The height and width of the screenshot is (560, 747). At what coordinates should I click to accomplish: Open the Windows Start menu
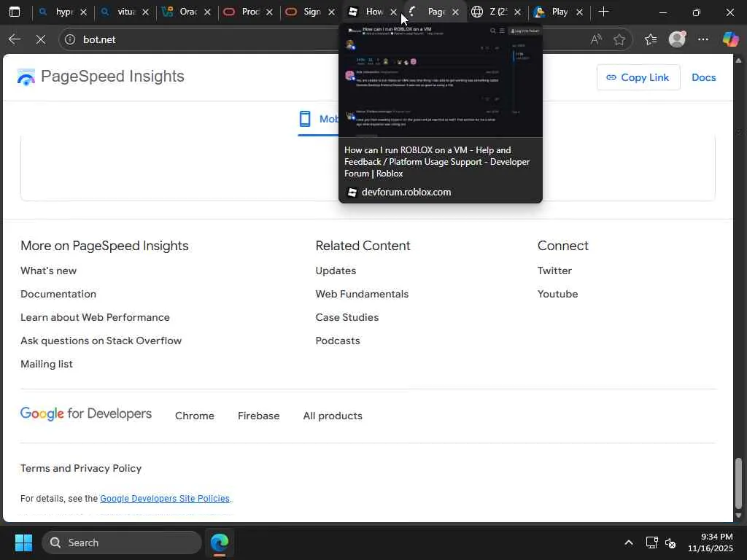point(23,542)
